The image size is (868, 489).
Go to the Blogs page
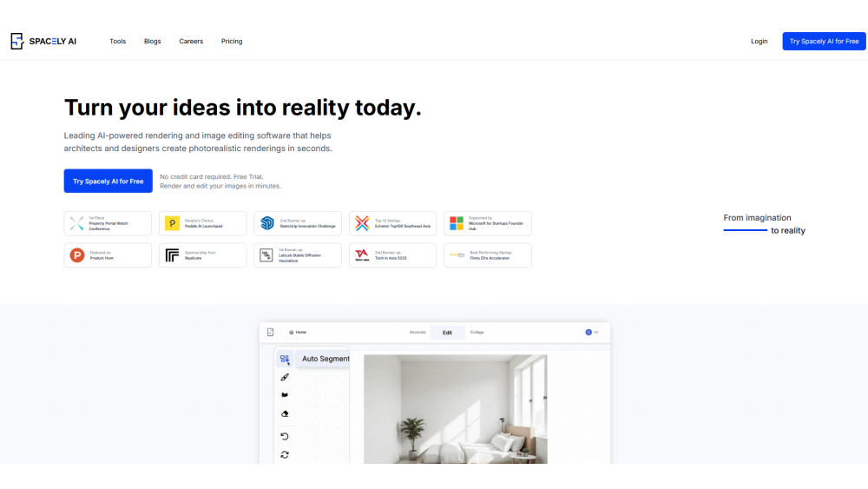(x=152, y=42)
